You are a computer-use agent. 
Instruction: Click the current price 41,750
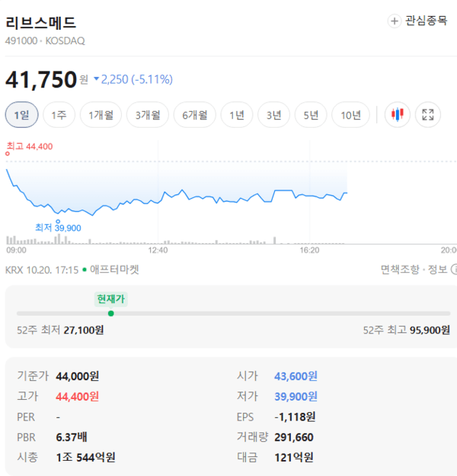coord(41,79)
